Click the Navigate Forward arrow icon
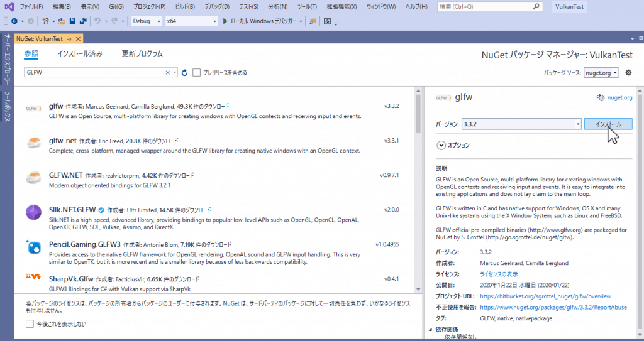The height and width of the screenshot is (341, 644). pyautogui.click(x=30, y=21)
